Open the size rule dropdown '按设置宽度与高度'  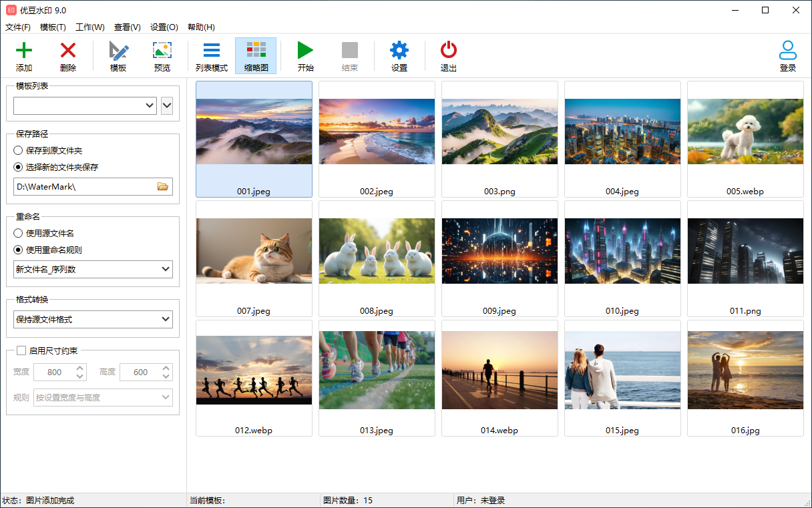coord(103,398)
